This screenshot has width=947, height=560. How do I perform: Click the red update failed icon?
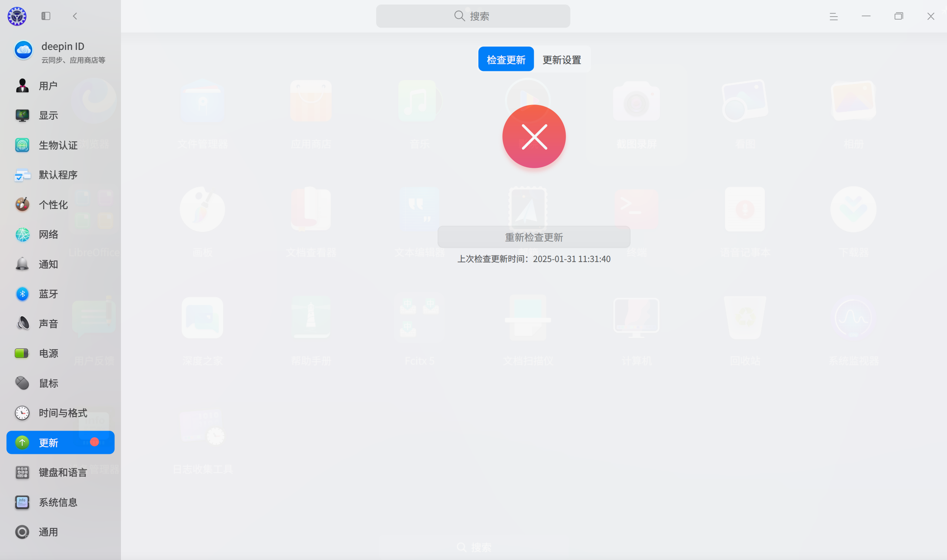click(534, 137)
